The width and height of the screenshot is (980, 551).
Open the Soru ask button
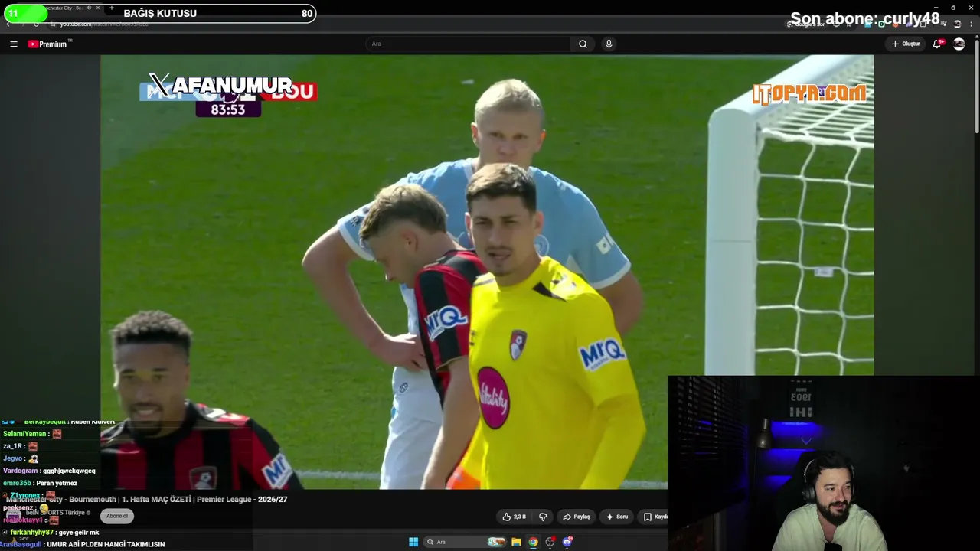tap(617, 517)
